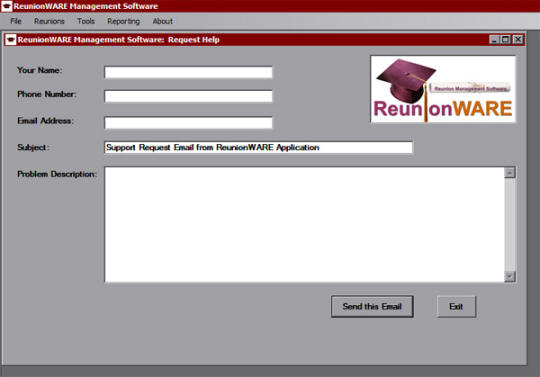
Task: Click the Email Address label
Action: [x=45, y=121]
